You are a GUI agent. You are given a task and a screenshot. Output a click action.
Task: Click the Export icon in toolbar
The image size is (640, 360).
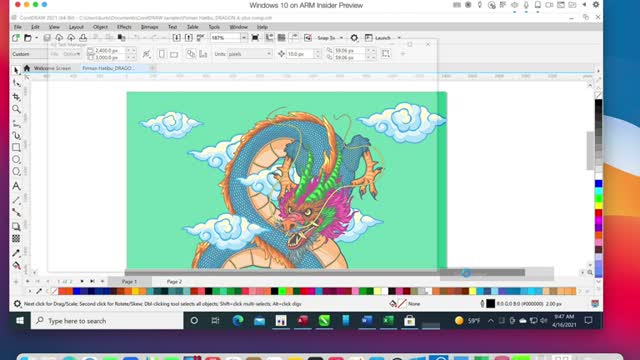188,38
